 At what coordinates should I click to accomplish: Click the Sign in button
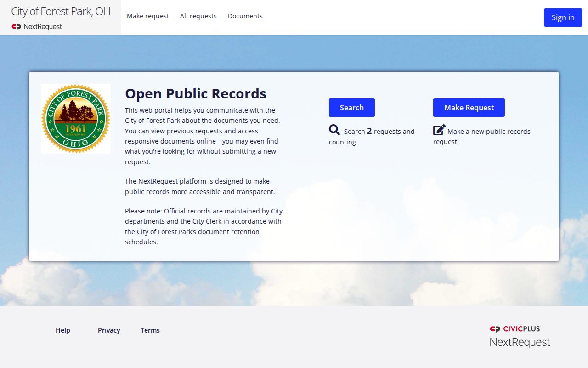[563, 17]
